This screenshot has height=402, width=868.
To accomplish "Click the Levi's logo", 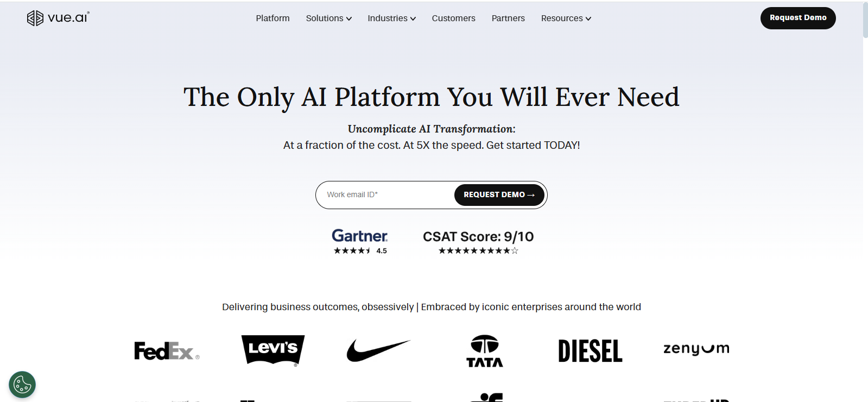I will coord(273,350).
